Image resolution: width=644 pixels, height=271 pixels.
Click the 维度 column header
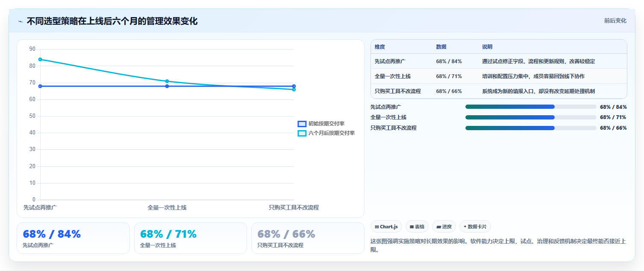(380, 47)
